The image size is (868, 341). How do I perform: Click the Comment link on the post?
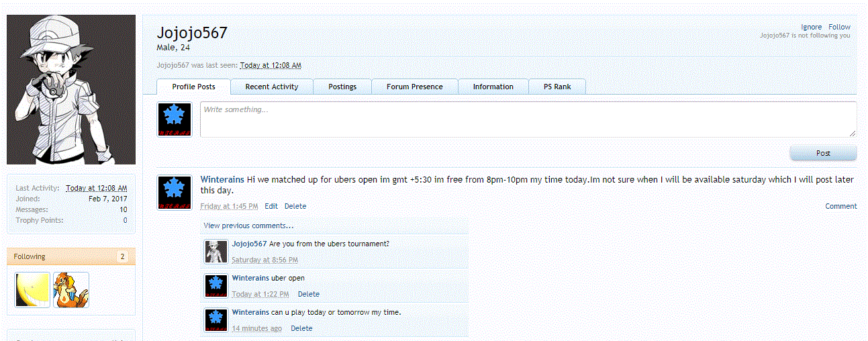coord(841,206)
